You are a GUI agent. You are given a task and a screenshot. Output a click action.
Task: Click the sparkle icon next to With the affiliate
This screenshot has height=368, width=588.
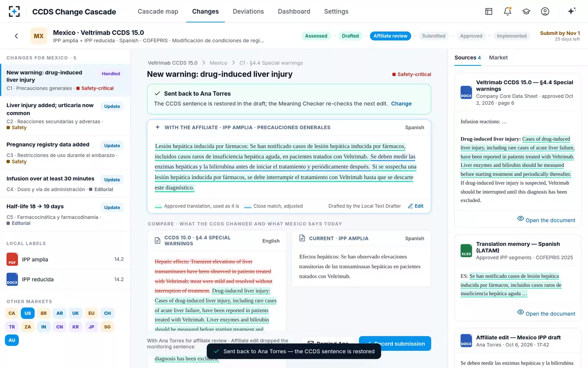tap(158, 127)
